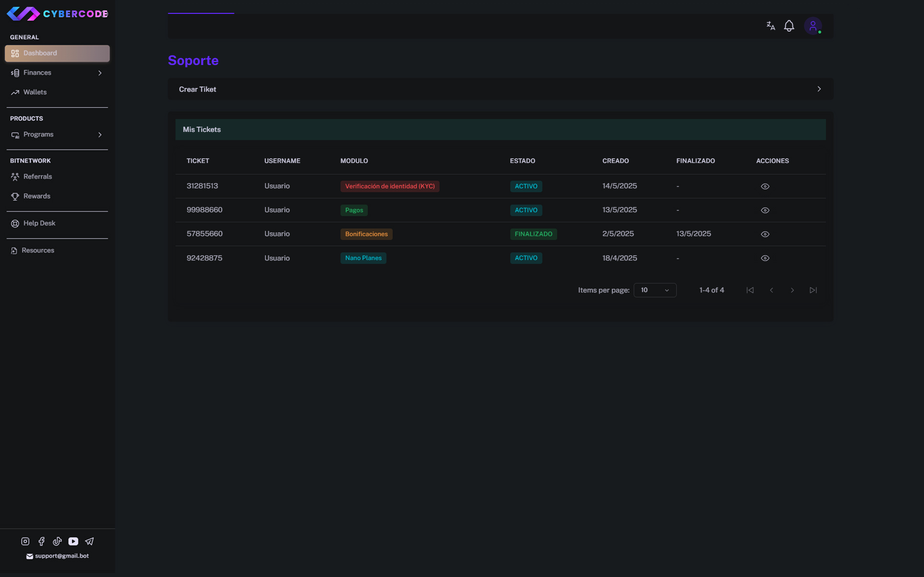
Task: Open the Facebook social icon
Action: click(x=42, y=541)
